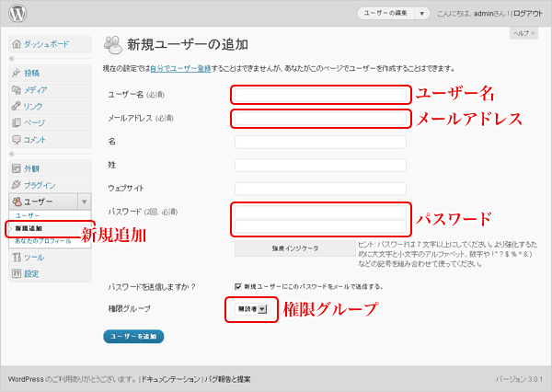This screenshot has height=392, width=552.
Task: Open the 権限グループ role dropdown
Action: 251,309
